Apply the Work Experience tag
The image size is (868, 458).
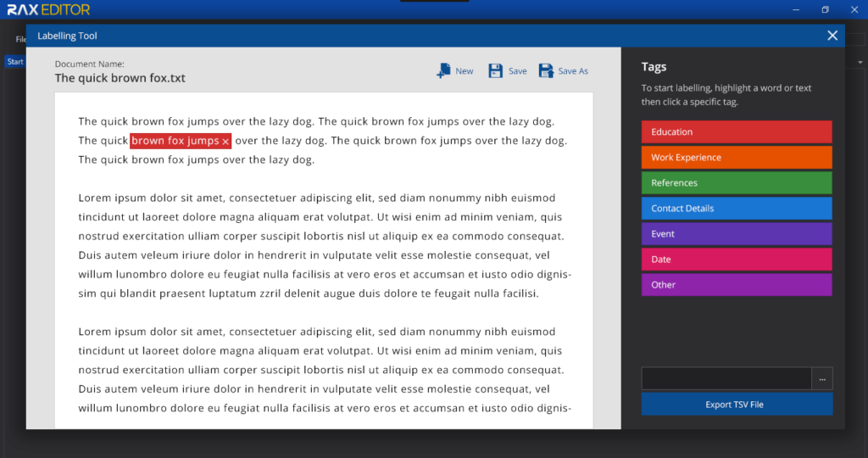tap(737, 157)
